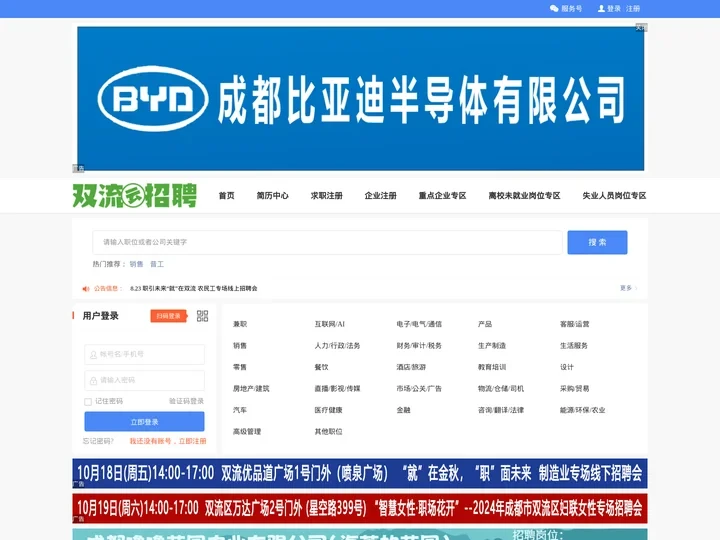Click the 登录 link in top bar
This screenshot has width=720, height=540.
pos(614,9)
